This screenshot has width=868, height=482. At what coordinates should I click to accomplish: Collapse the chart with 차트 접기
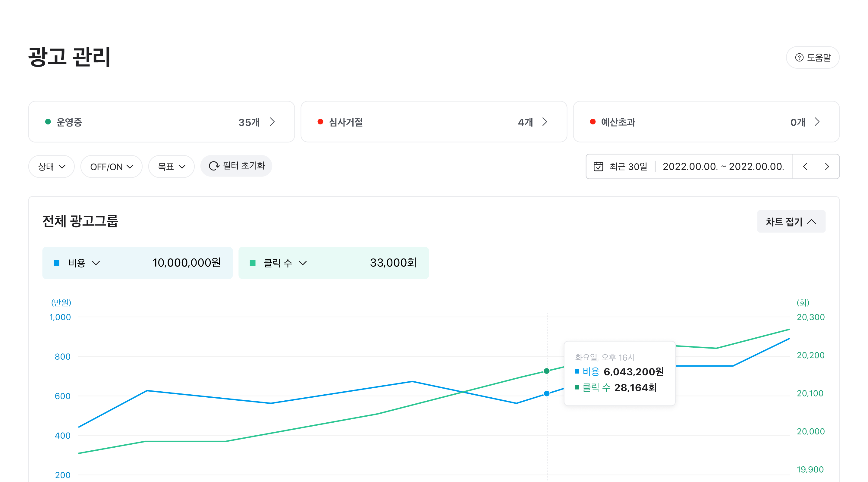point(791,222)
